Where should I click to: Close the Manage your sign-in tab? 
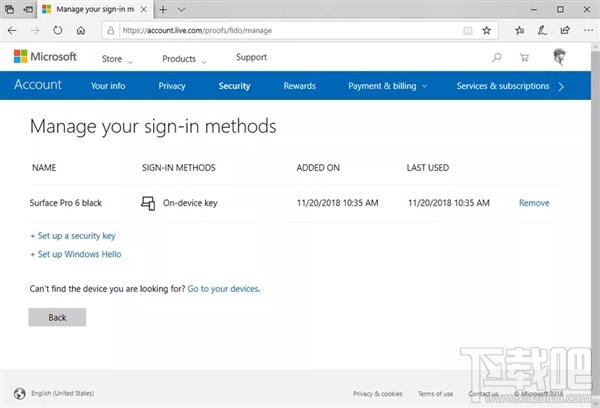[143, 10]
